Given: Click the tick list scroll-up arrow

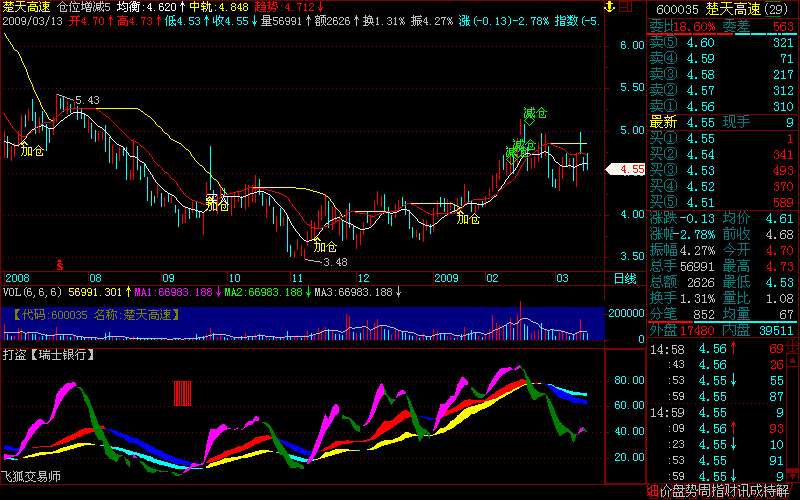Looking at the screenshot, I should tap(792, 360).
